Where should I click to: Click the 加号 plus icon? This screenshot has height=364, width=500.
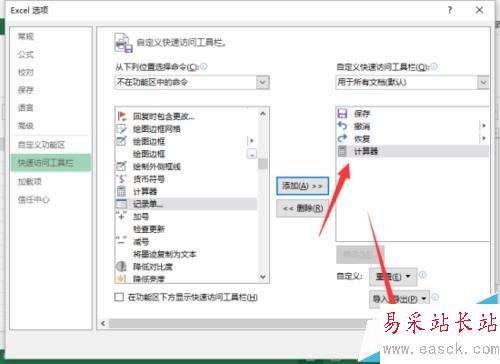pyautogui.click(x=122, y=216)
